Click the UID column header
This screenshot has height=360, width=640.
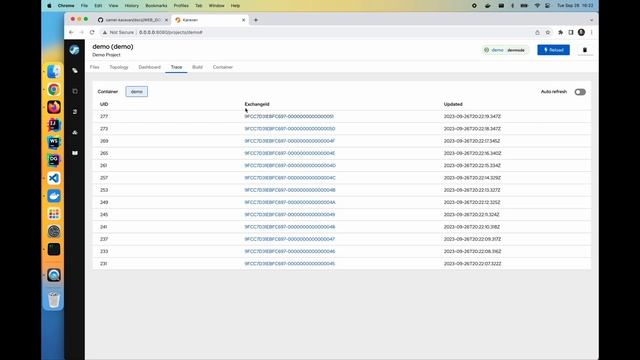pos(104,104)
